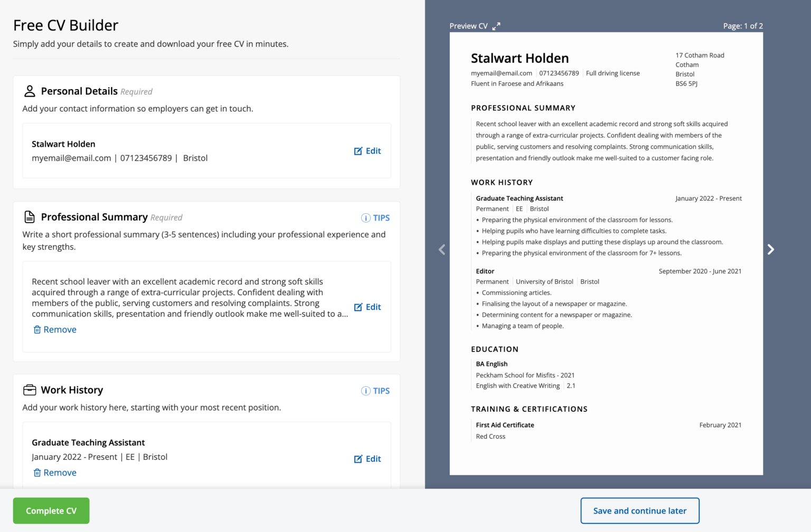Click the CV preview thumbnail page

(606, 253)
